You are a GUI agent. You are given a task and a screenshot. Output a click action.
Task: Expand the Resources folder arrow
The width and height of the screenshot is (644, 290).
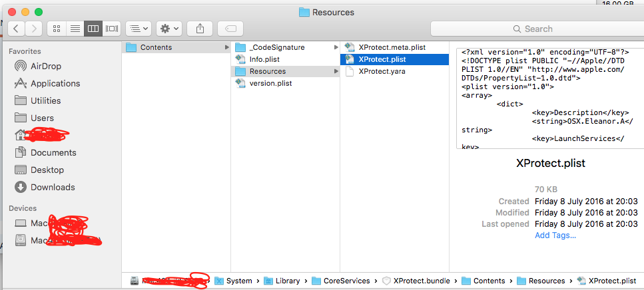(x=336, y=71)
